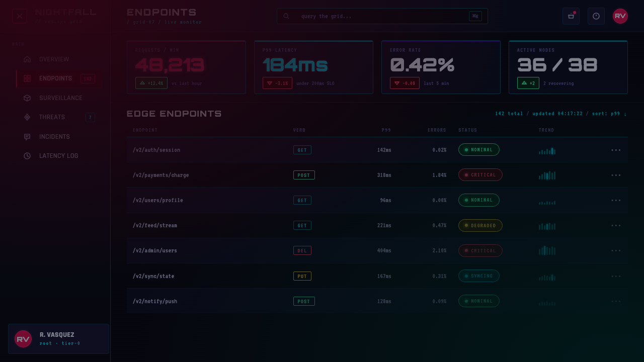Open R. Vasquez user card

click(x=59, y=339)
